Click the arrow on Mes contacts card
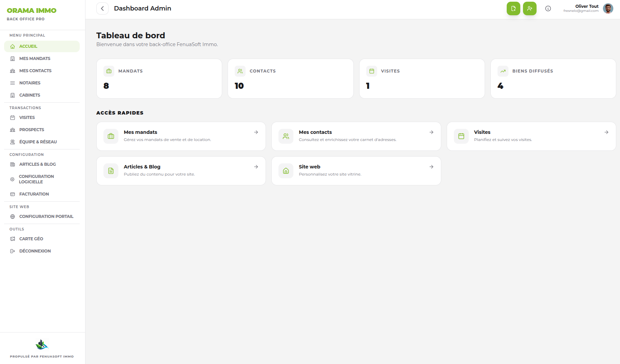The width and height of the screenshot is (620, 364). tap(431, 132)
